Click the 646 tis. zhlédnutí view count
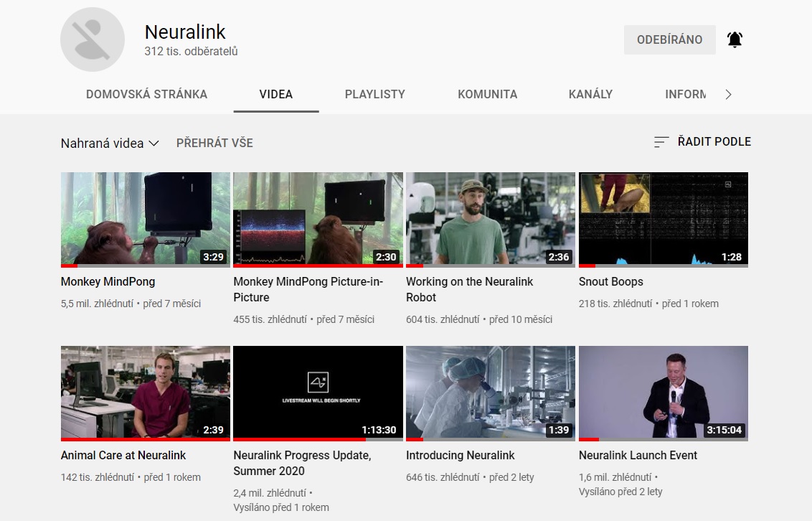The width and height of the screenshot is (812, 521). click(x=443, y=477)
